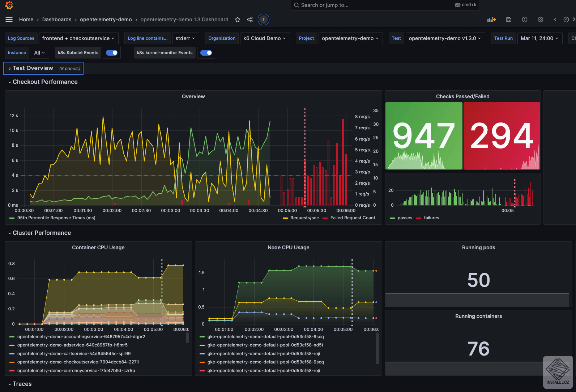Open the Grafana home logo
This screenshot has height=392, width=576.
click(x=9, y=5)
